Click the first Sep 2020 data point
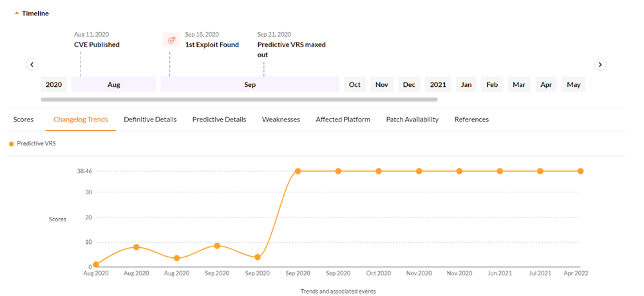This screenshot has height=296, width=644. pos(217,246)
